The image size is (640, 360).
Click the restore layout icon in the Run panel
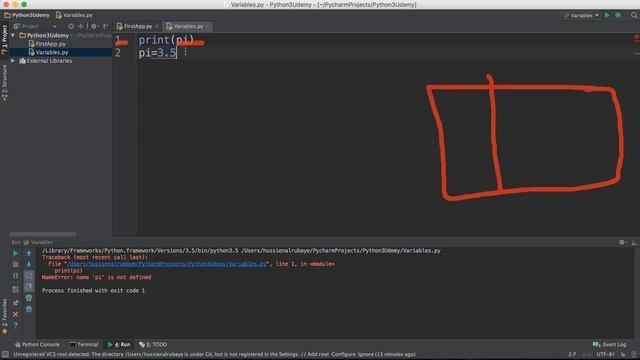[16, 289]
